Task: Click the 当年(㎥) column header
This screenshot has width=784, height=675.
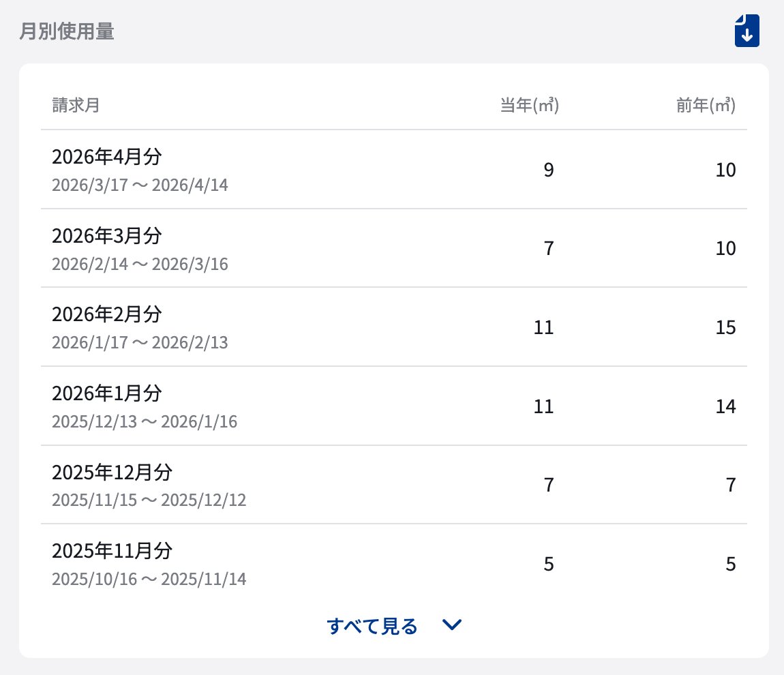Action: tap(530, 105)
